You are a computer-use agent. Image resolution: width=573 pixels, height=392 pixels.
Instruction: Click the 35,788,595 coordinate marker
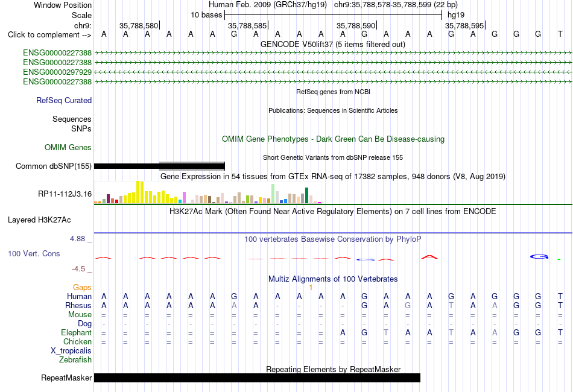464,25
